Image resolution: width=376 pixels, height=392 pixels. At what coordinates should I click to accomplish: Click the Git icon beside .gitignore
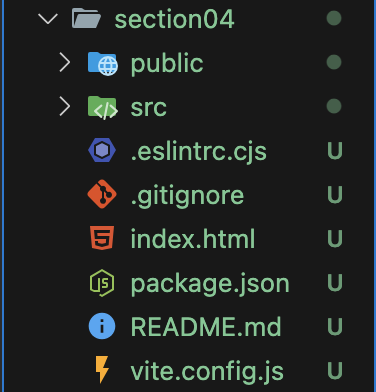tap(102, 194)
